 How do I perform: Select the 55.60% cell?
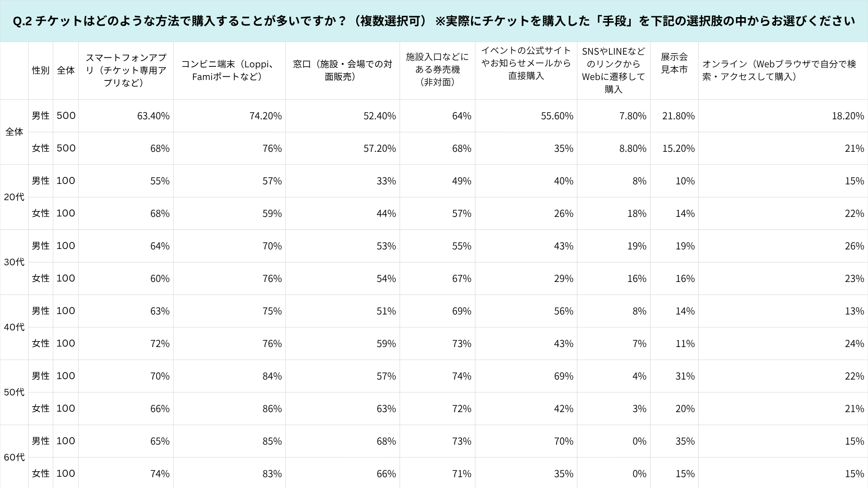point(557,116)
